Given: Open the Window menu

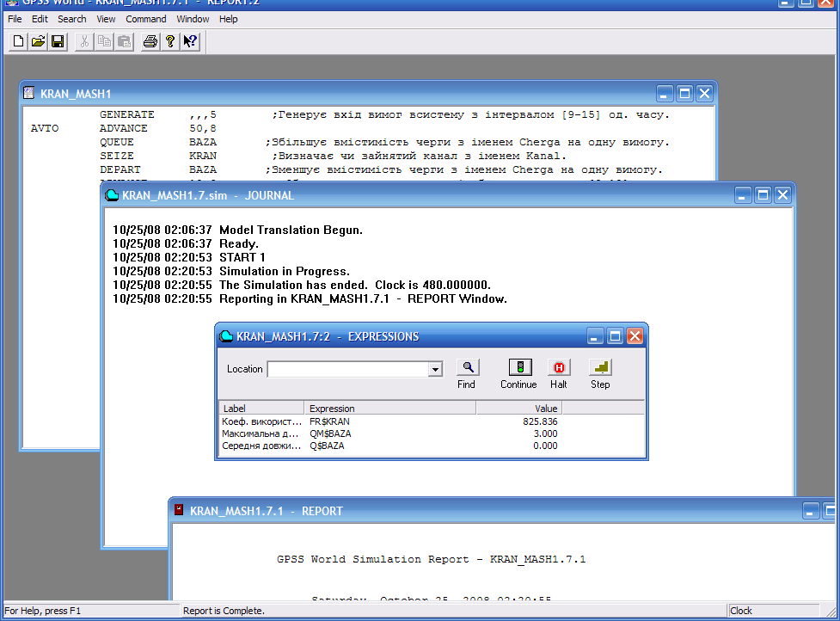Looking at the screenshot, I should 193,19.
